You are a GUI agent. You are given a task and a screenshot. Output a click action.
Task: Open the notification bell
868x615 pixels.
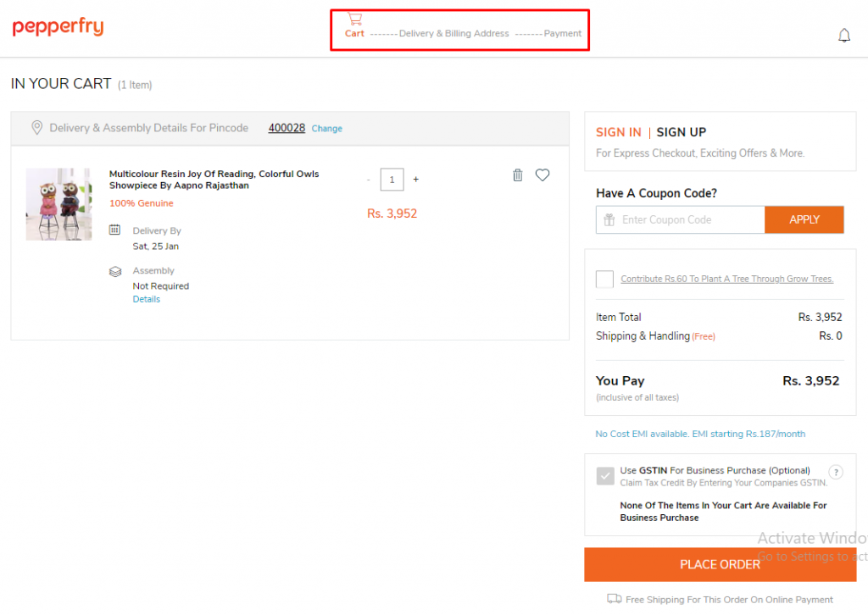[843, 36]
